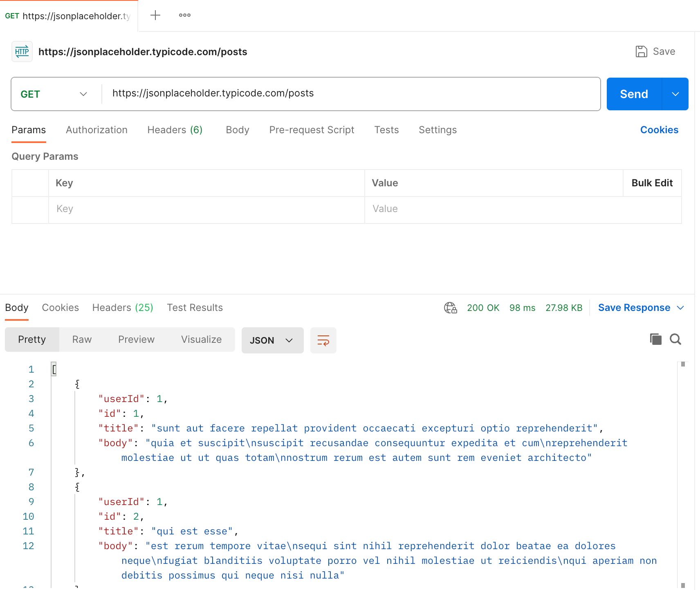The height and width of the screenshot is (590, 700).
Task: Click the network globe lock icon
Action: click(451, 308)
